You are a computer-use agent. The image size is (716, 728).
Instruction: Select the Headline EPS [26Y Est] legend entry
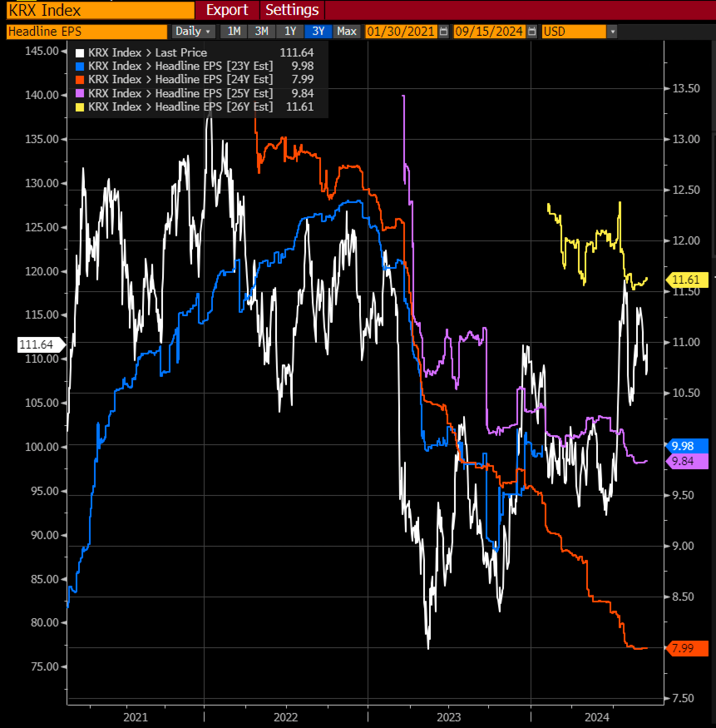pyautogui.click(x=195, y=107)
